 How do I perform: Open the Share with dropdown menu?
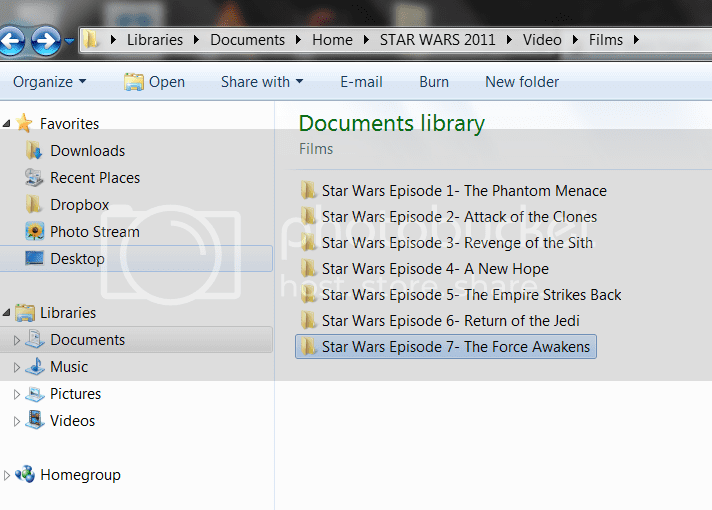coord(262,82)
